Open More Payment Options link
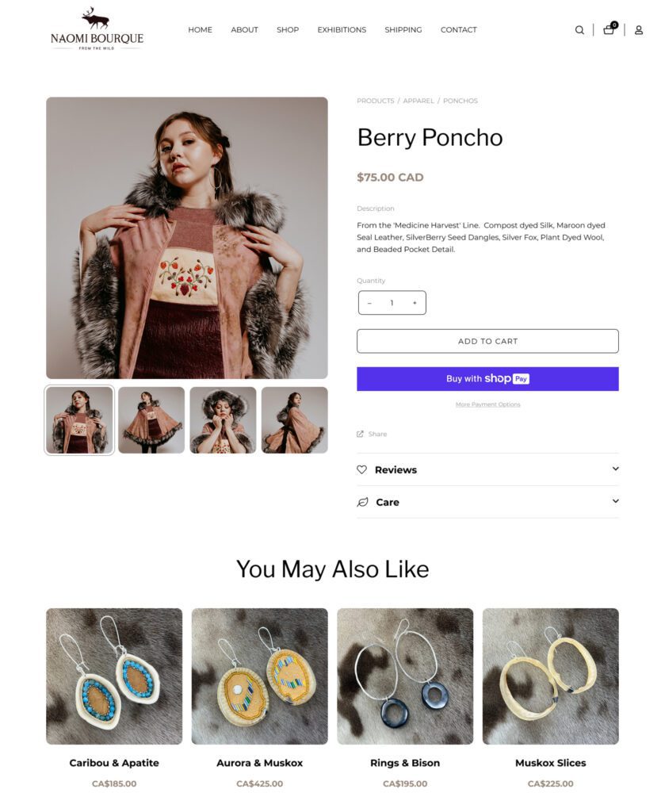The width and height of the screenshot is (665, 812). 487,404
